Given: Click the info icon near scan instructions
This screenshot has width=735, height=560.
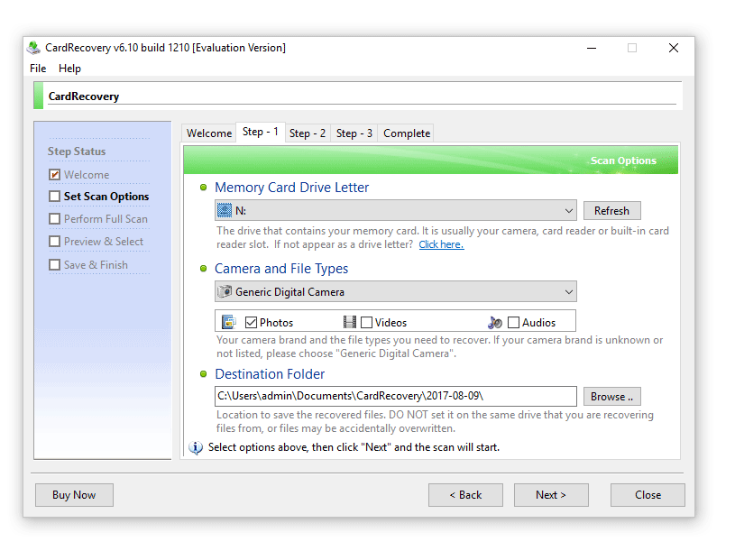Looking at the screenshot, I should click(x=196, y=447).
